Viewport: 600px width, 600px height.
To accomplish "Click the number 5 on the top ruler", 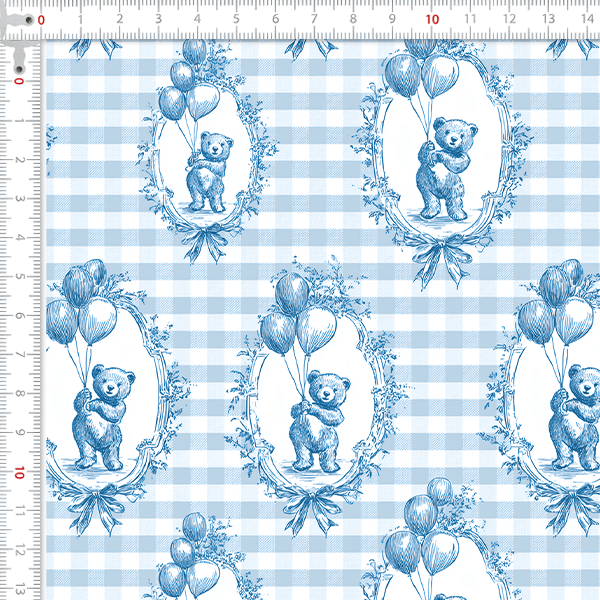I will click(x=236, y=18).
